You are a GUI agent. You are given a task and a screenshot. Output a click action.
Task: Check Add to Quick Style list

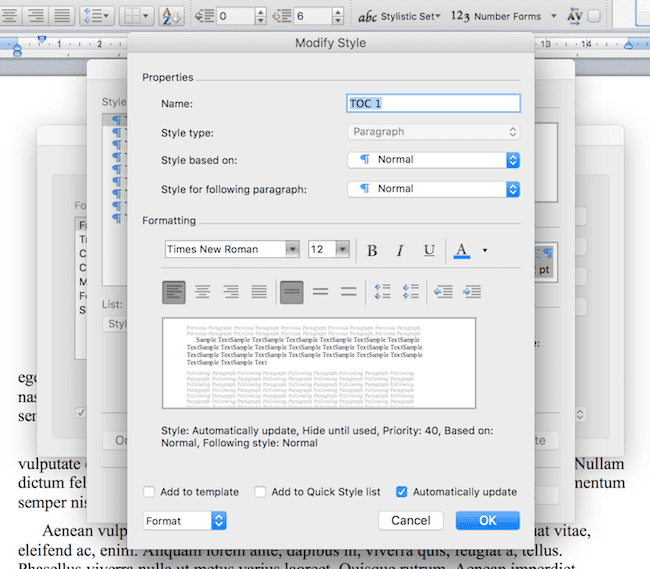260,492
